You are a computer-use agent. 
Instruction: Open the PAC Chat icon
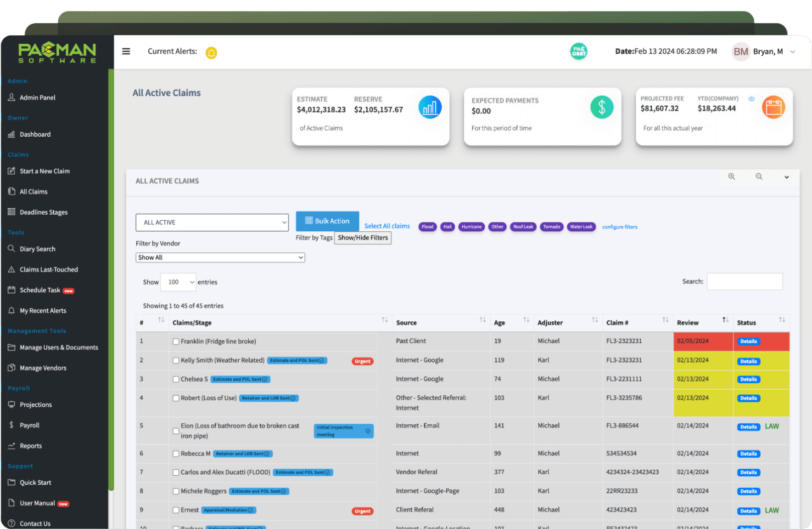[x=578, y=51]
